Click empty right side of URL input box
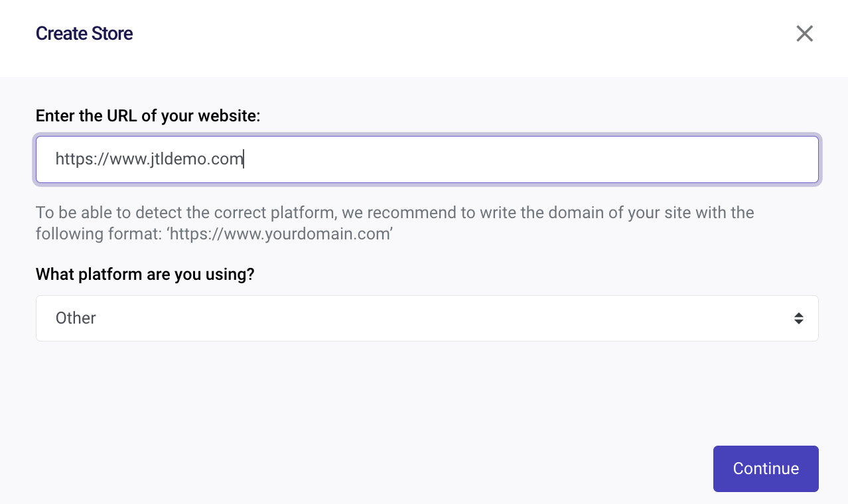This screenshot has width=848, height=504. (531, 160)
